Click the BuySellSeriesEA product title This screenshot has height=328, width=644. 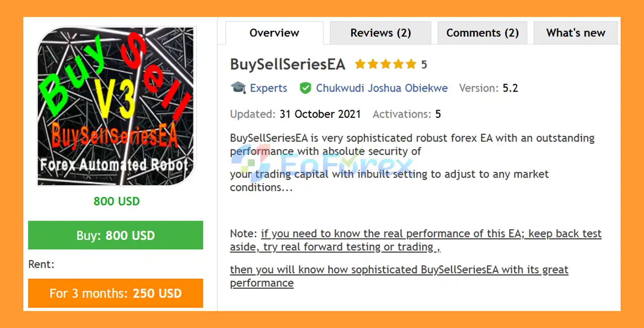click(288, 64)
